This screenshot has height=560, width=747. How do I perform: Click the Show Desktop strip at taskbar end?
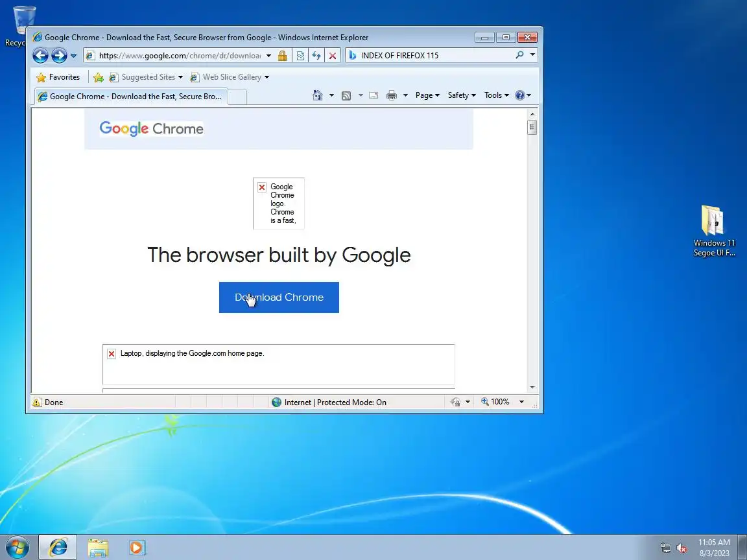point(742,547)
